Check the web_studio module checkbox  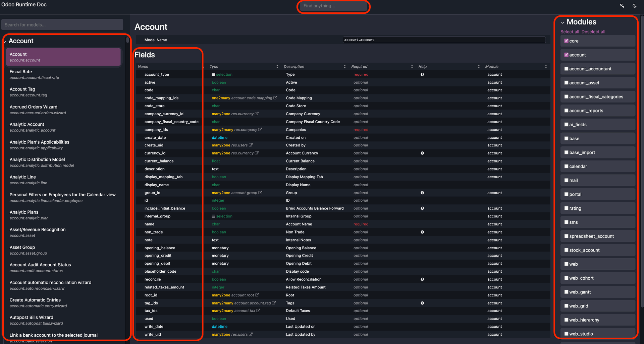[566, 333]
